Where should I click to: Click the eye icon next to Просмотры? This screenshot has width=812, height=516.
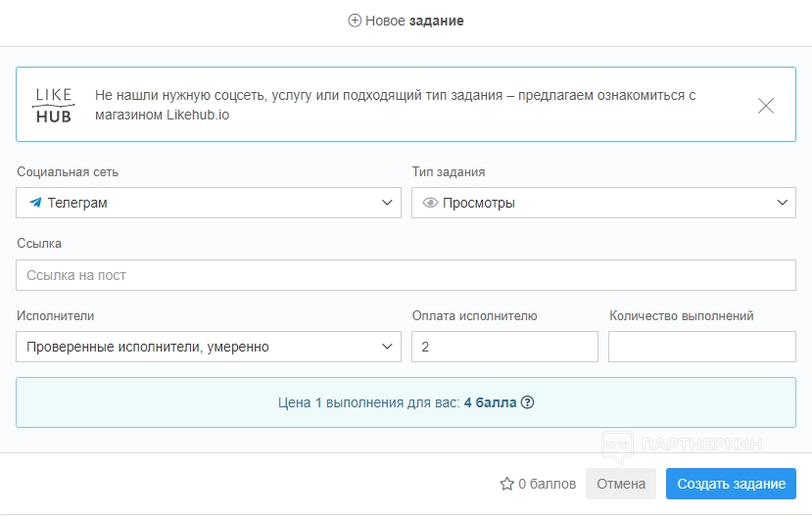pos(429,203)
